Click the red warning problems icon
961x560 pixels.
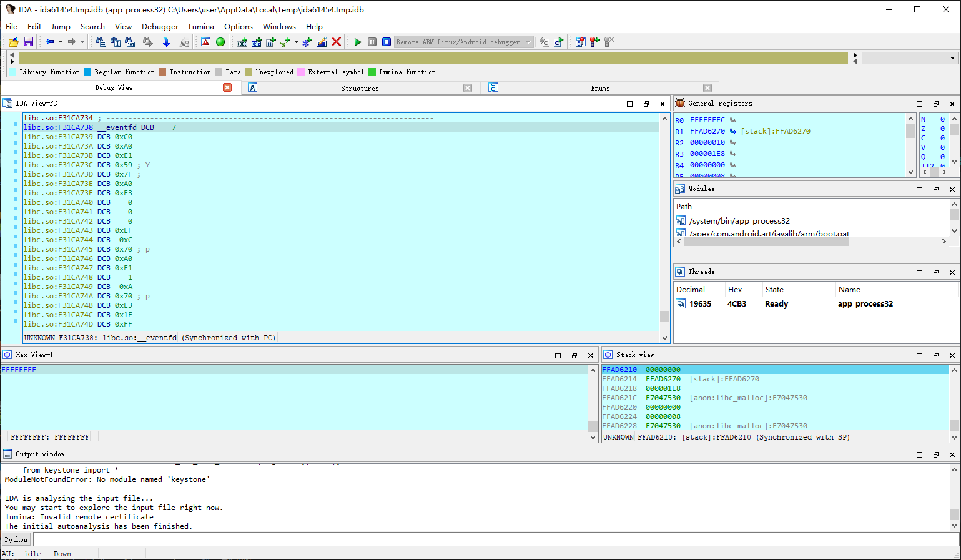click(205, 42)
